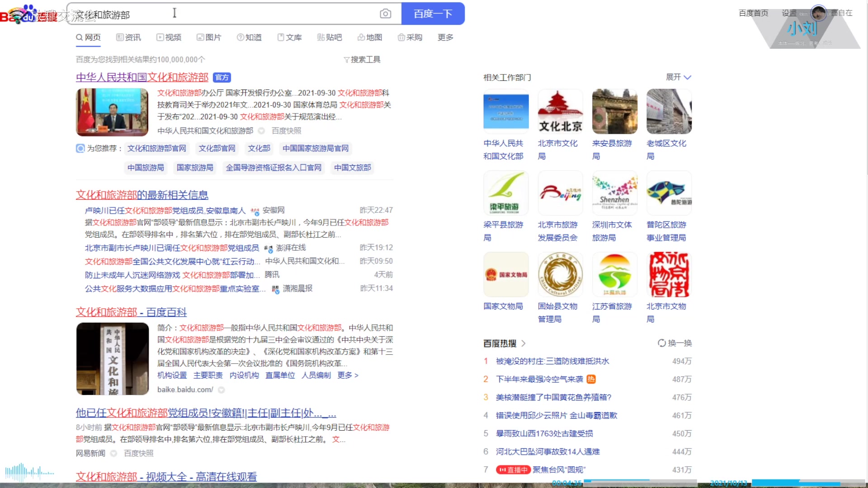Click the 老城区文化局 photo icon
This screenshot has width=868, height=488.
click(669, 111)
